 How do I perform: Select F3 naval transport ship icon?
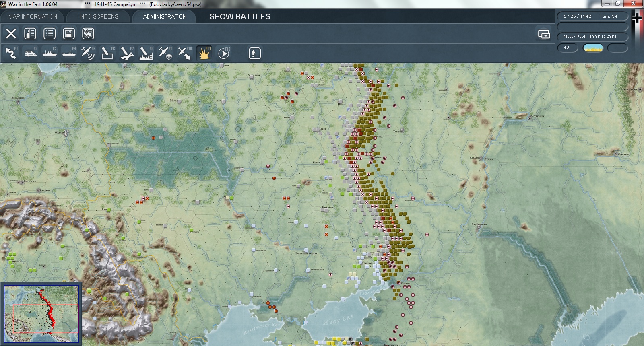click(50, 53)
